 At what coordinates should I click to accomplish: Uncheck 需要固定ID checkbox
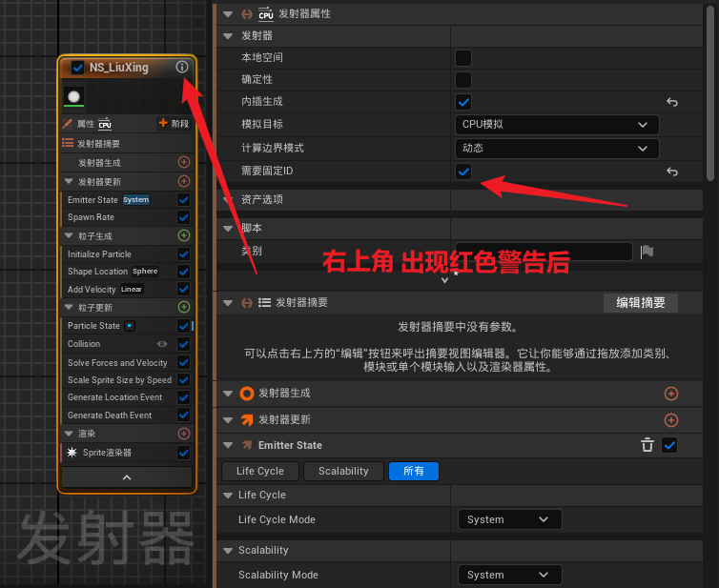coord(463,172)
